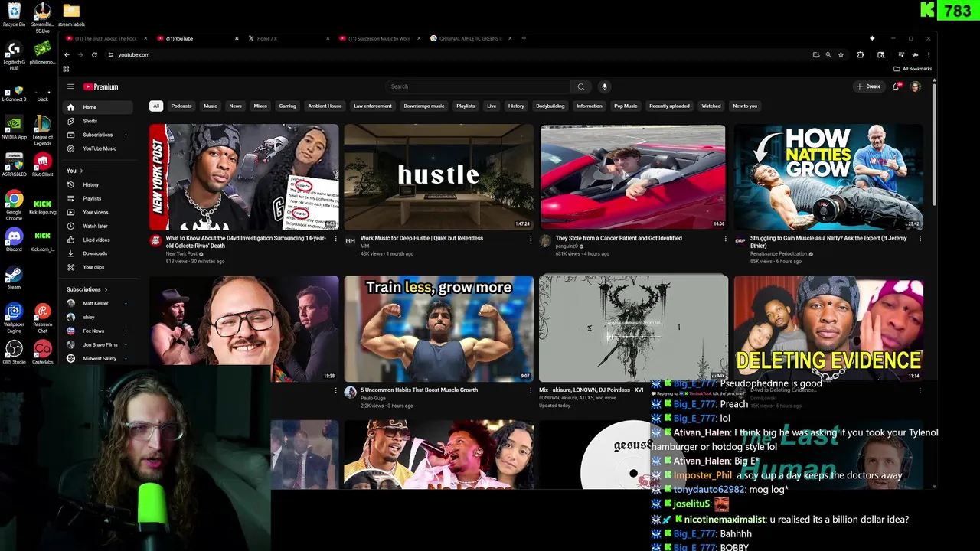Open the account avatar menu

(x=915, y=86)
